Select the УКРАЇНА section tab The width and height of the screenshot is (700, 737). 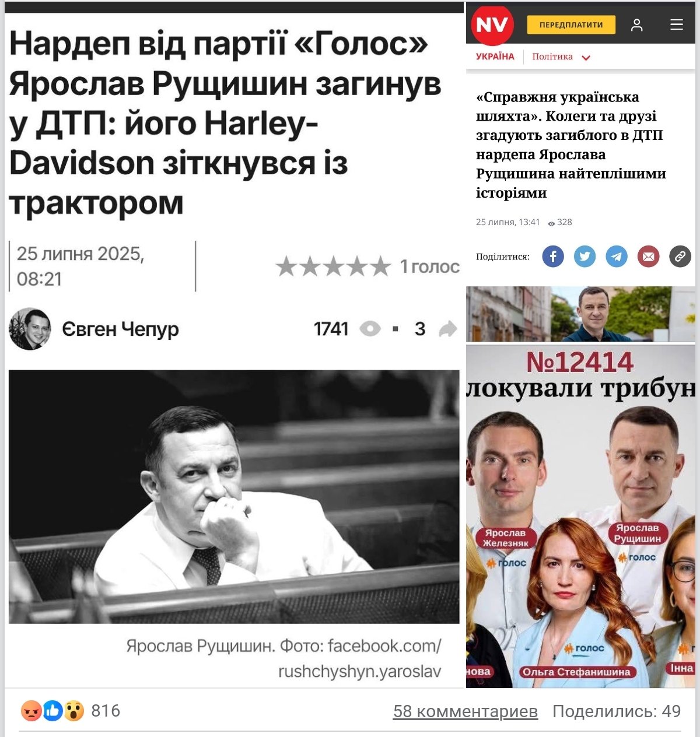pos(495,57)
